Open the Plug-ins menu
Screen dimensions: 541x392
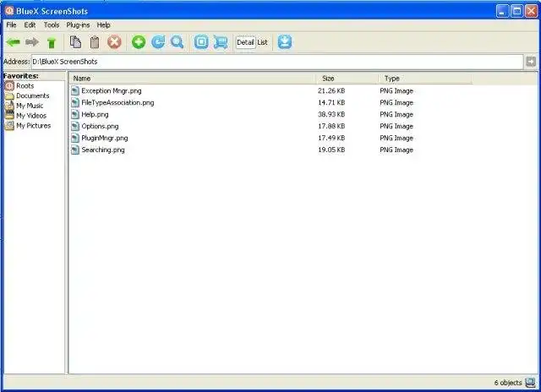[x=78, y=25]
